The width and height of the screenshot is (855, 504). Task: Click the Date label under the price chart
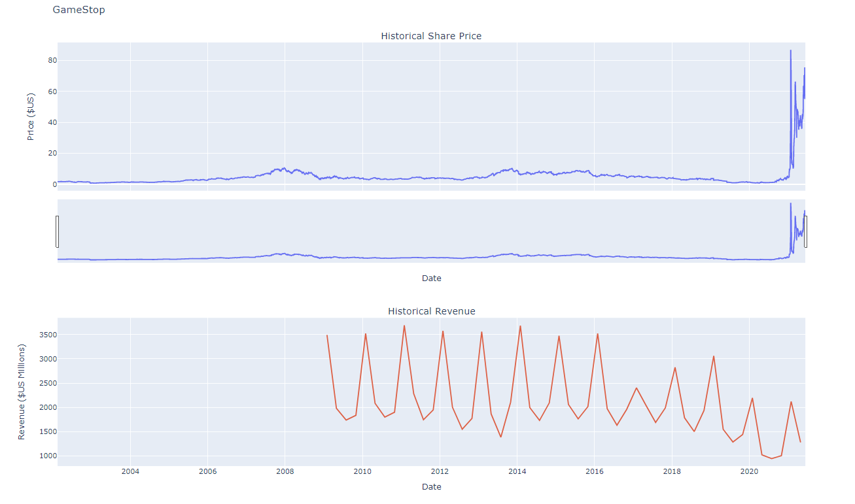click(431, 278)
